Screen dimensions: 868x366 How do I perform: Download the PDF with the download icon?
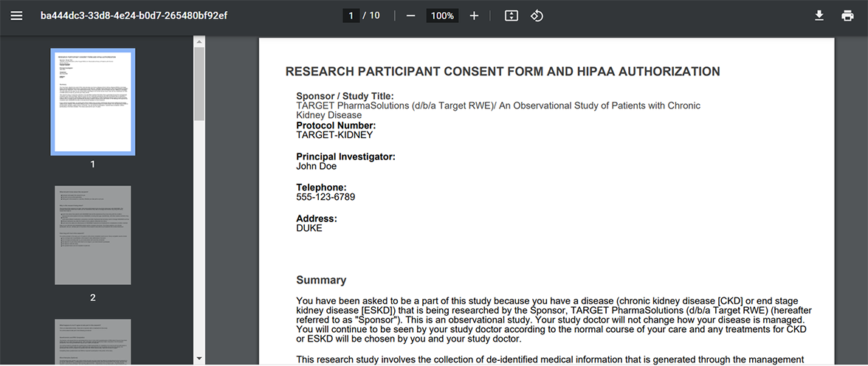coord(819,15)
